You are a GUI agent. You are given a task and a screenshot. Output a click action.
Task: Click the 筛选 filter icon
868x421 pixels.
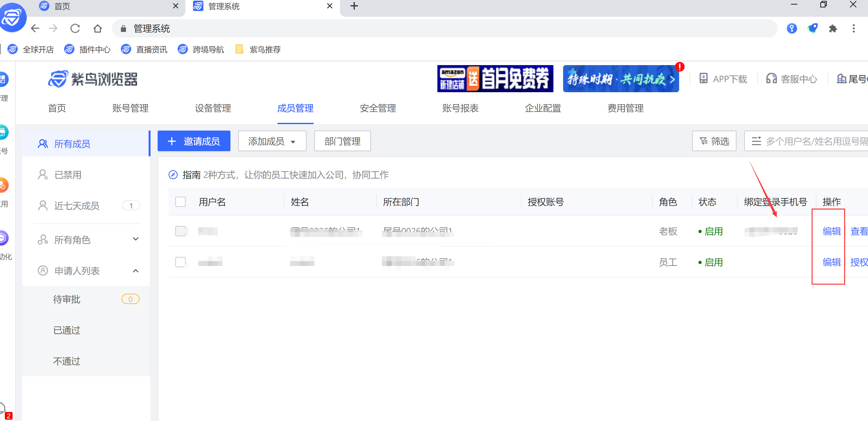point(714,141)
